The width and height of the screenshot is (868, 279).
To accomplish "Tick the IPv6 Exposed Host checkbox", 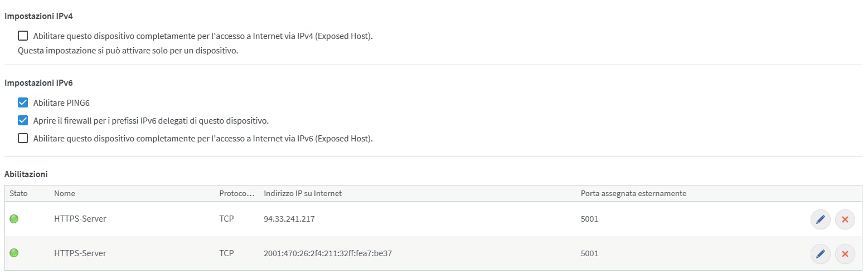I will 23,138.
